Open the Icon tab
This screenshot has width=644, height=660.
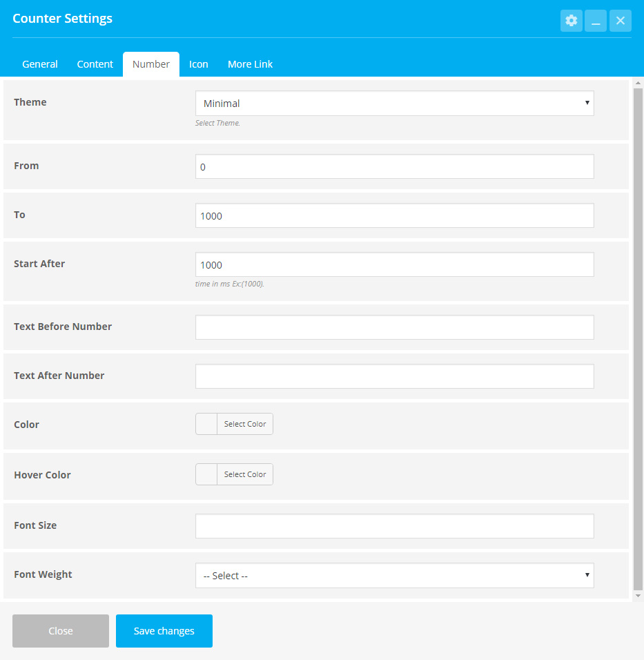[x=199, y=64]
